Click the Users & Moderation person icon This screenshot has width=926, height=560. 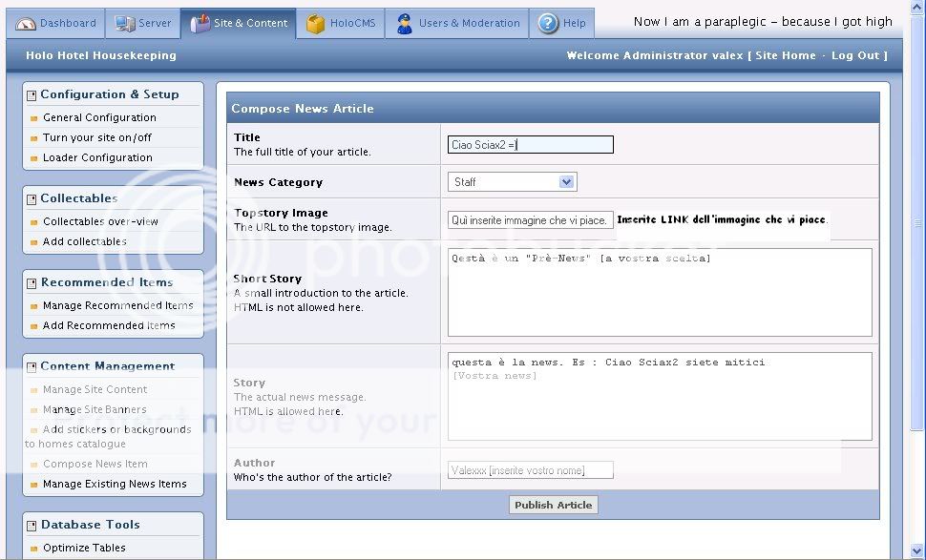coord(405,23)
